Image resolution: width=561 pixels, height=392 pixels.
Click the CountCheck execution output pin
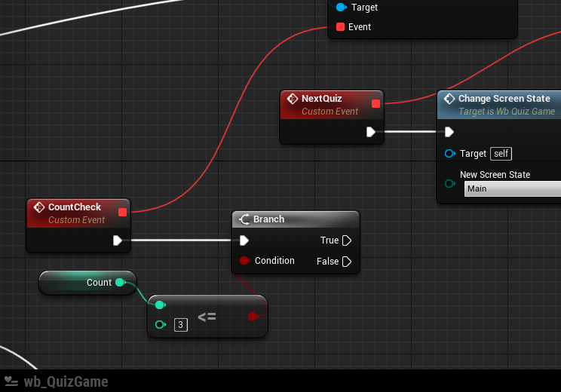click(x=118, y=240)
